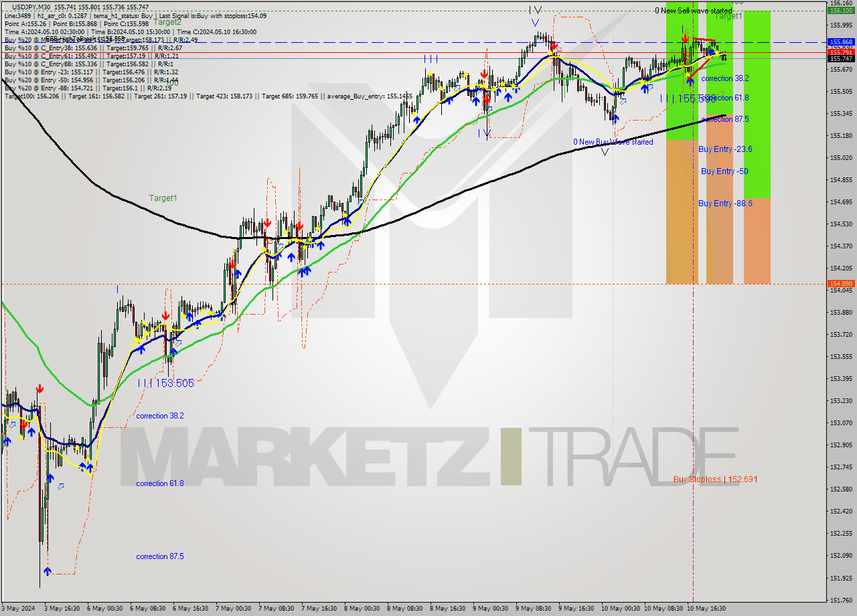Click the orange 154.090 stoploss price tag
Viewport: 857px width, 616px height.
[841, 284]
